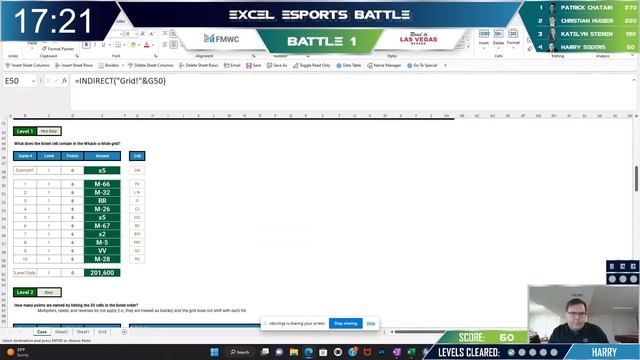This screenshot has width=640, height=360.
Task: Click Format Painter in the Clipboard group
Action: pyautogui.click(x=58, y=49)
